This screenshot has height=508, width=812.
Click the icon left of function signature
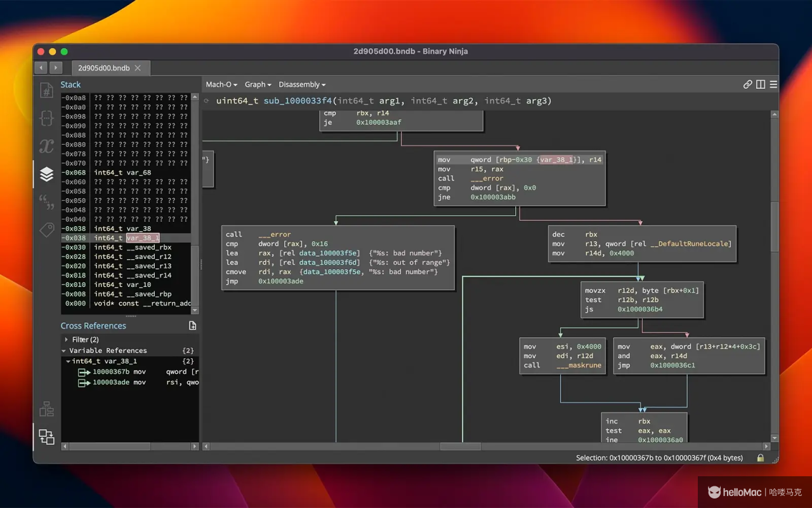pyautogui.click(x=207, y=100)
